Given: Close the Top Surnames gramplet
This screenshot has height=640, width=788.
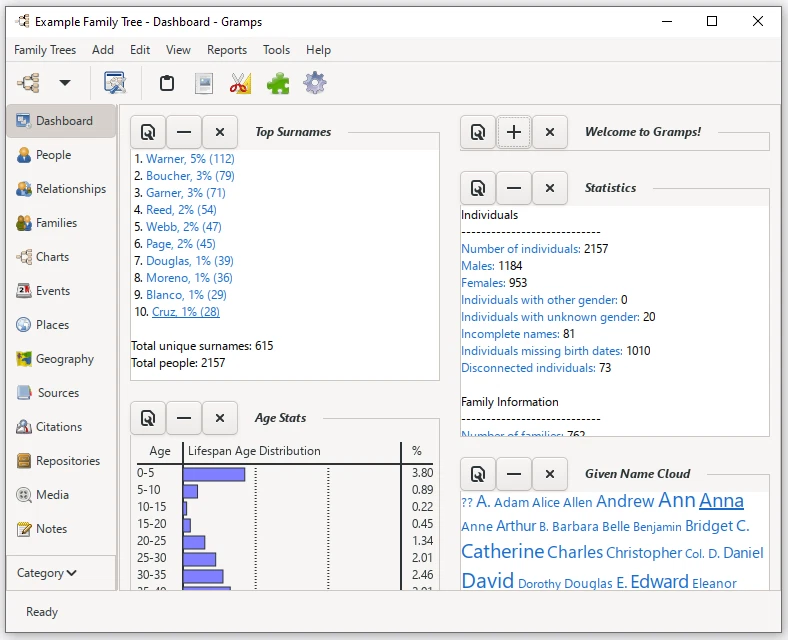Looking at the screenshot, I should 220,132.
